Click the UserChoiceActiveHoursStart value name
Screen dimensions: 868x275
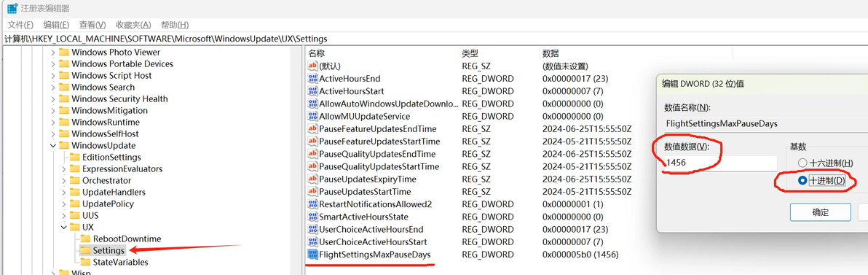[373, 241]
